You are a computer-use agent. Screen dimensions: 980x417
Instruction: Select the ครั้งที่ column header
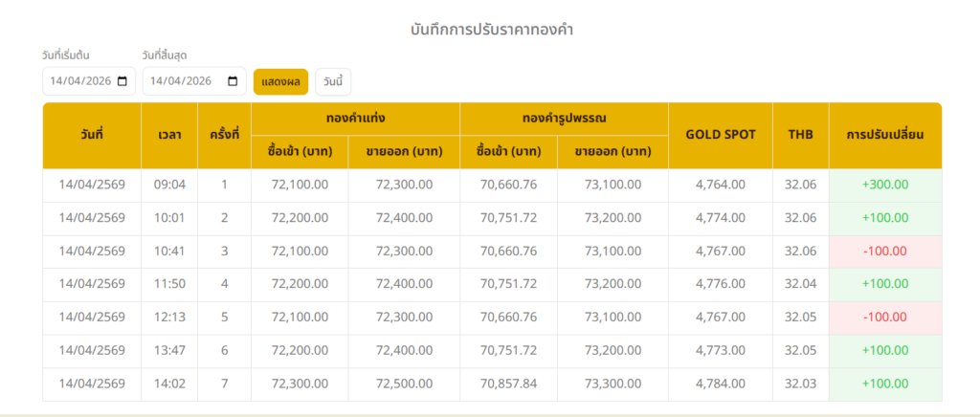tap(224, 135)
